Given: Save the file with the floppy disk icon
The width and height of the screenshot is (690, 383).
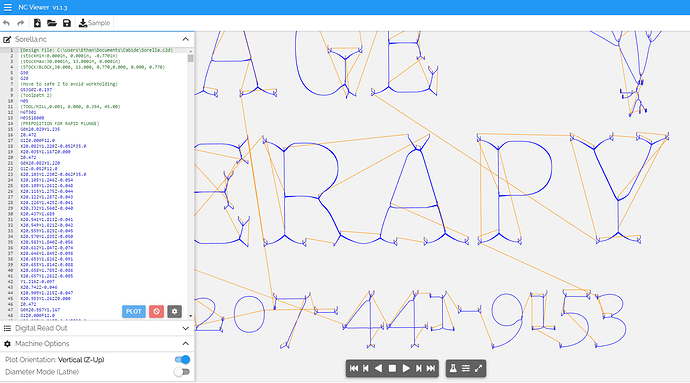Looking at the screenshot, I should pos(67,23).
